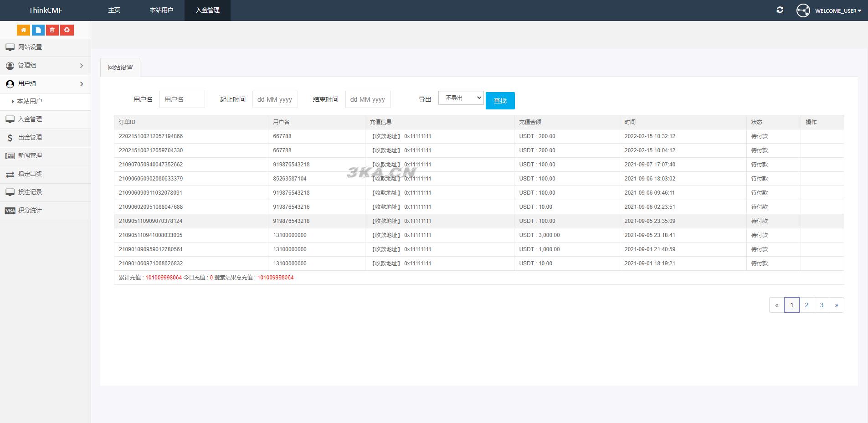Viewport: 868px width, 423px height.
Task: Click the monitor icon beside 网站设置
Action: 10,47
